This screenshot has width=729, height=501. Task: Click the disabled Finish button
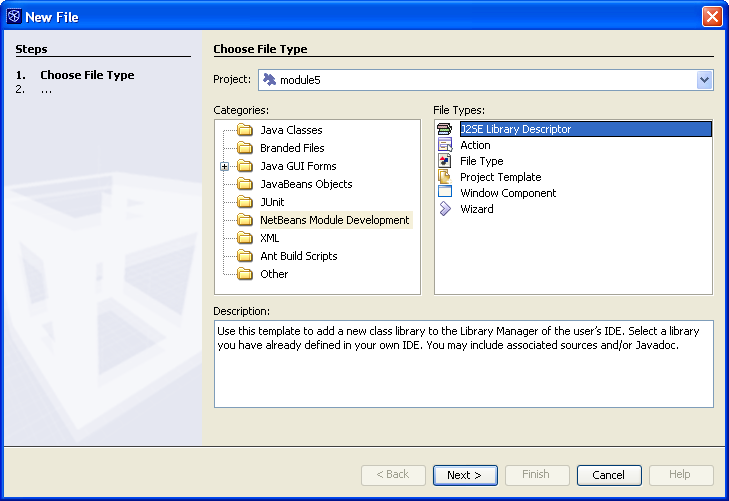[537, 475]
